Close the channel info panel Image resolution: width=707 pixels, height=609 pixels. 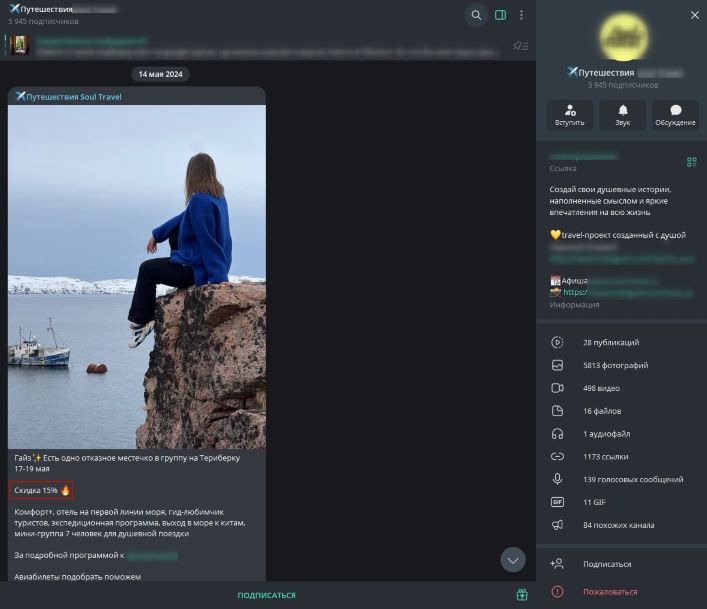coord(695,15)
